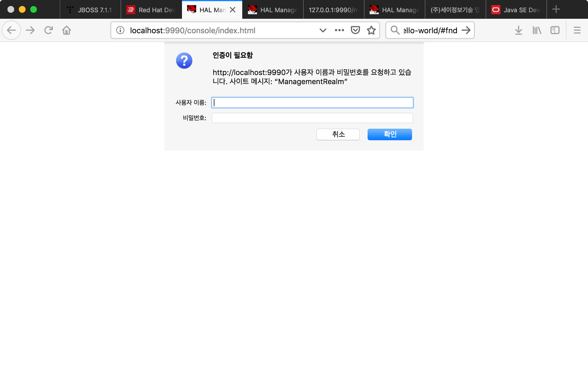
Task: Switch to the JBOSS 7.1.1 tab
Action: [90, 10]
